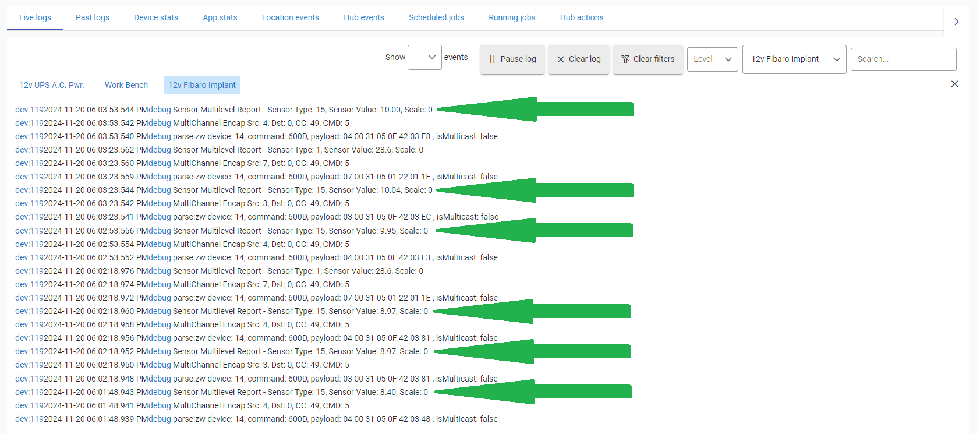Click dev:119 link at 06:03:23.562 PM
Viewport: 980px width, 434px height.
[29, 150]
